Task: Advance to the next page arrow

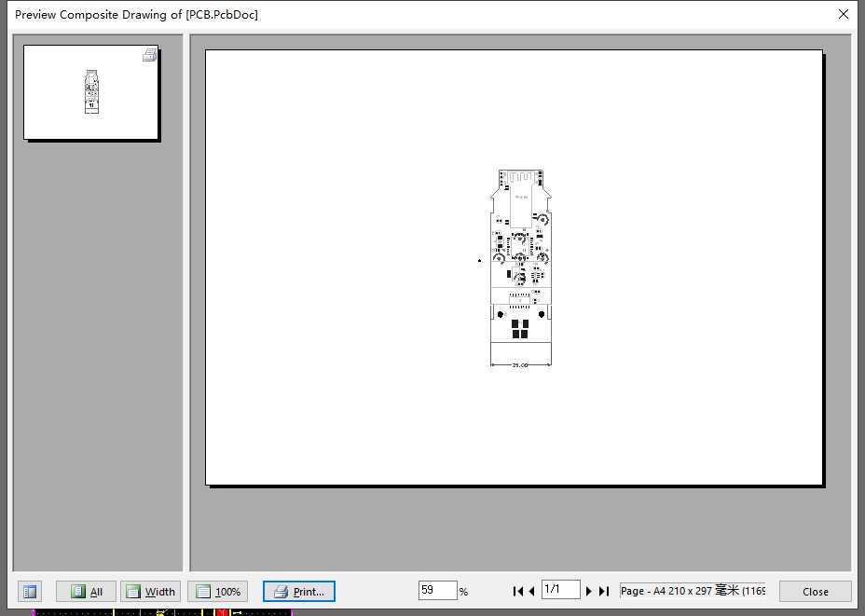Action: 588,591
